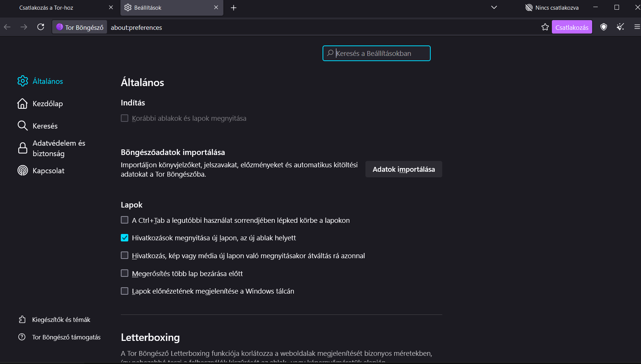Viewport: 641px width, 364px height.
Task: Expand the list all tabs dropdown arrow
Action: click(494, 7)
